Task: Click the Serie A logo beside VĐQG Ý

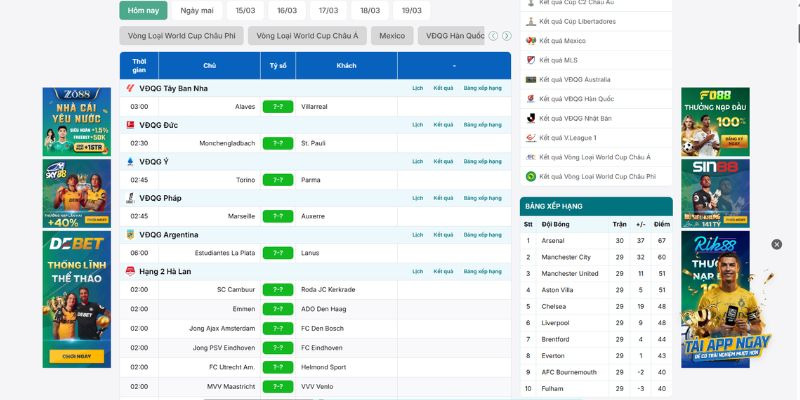Action: tap(130, 161)
